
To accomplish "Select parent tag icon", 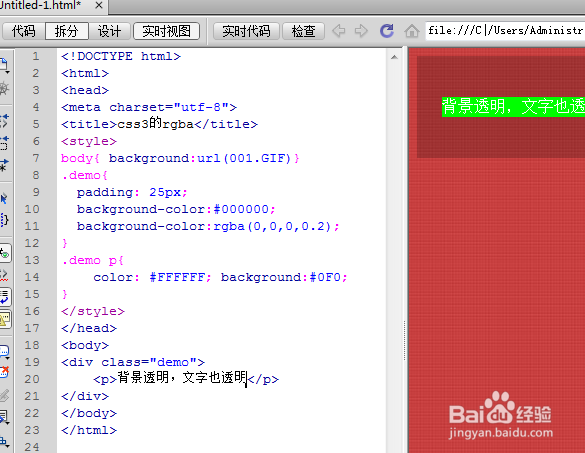I will pyautogui.click(x=4, y=198).
